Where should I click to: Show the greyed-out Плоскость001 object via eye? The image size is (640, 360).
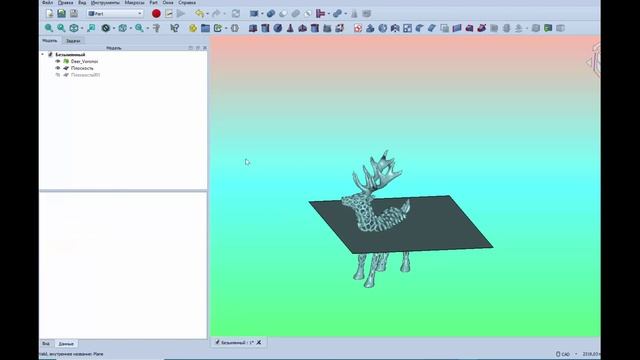point(58,75)
